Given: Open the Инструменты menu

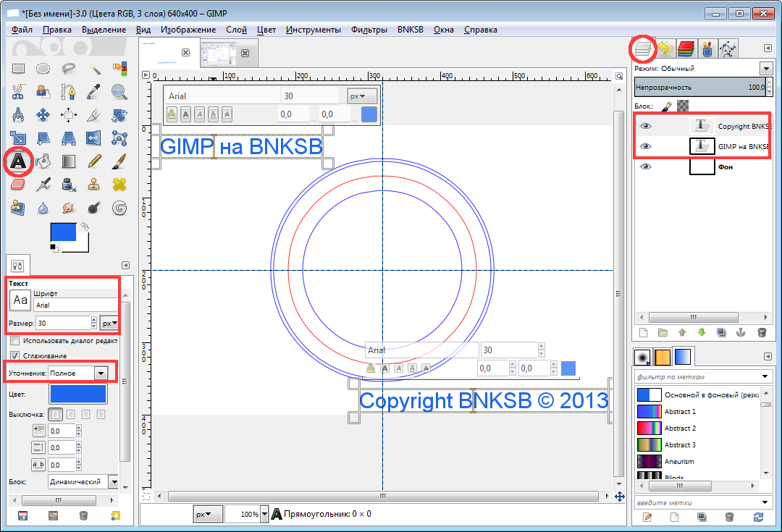Looking at the screenshot, I should click(314, 30).
